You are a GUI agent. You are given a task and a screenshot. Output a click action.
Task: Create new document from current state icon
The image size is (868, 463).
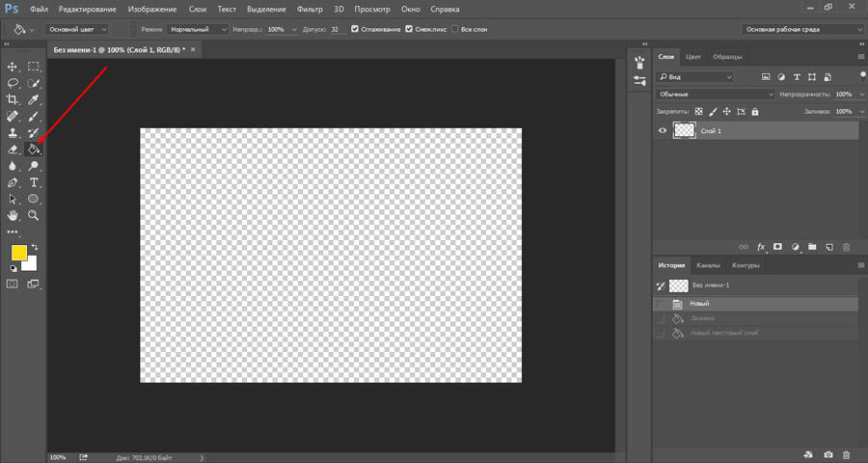tap(808, 454)
